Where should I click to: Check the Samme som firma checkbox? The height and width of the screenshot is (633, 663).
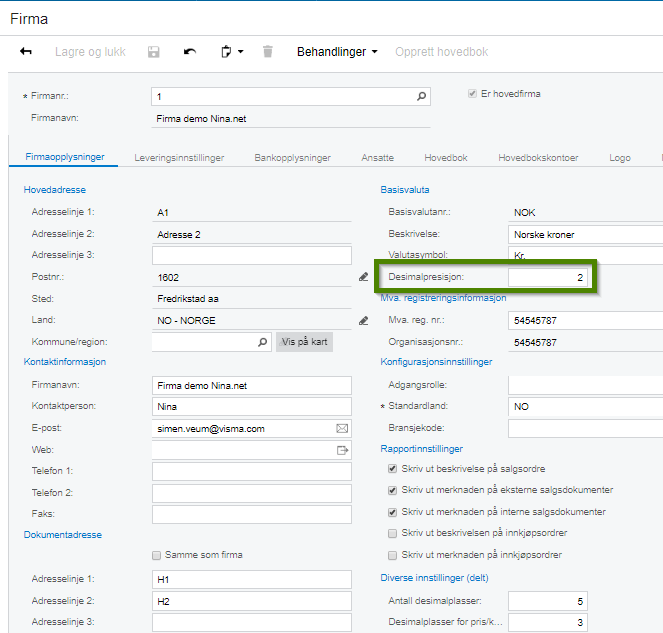click(157, 555)
